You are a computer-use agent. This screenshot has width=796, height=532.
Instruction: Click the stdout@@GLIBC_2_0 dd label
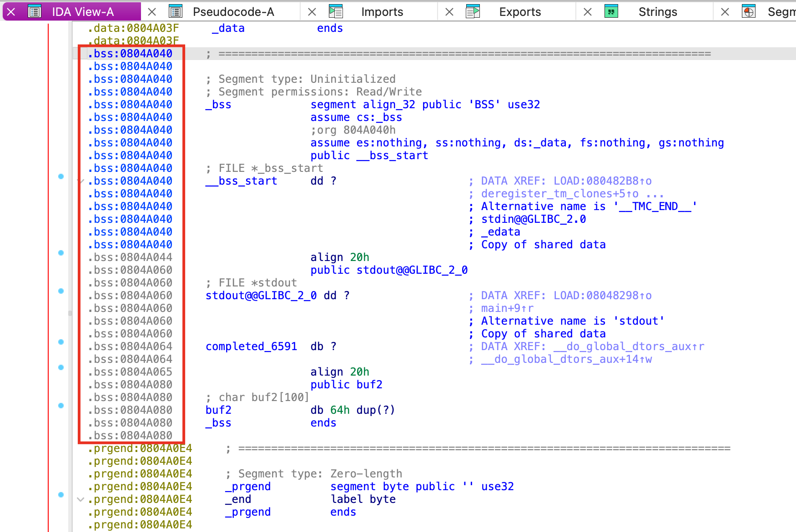coord(261,296)
